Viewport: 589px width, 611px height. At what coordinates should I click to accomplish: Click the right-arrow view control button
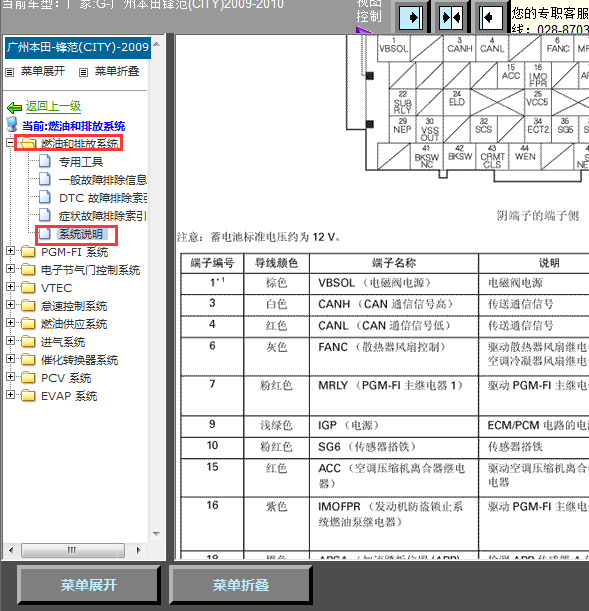point(411,17)
